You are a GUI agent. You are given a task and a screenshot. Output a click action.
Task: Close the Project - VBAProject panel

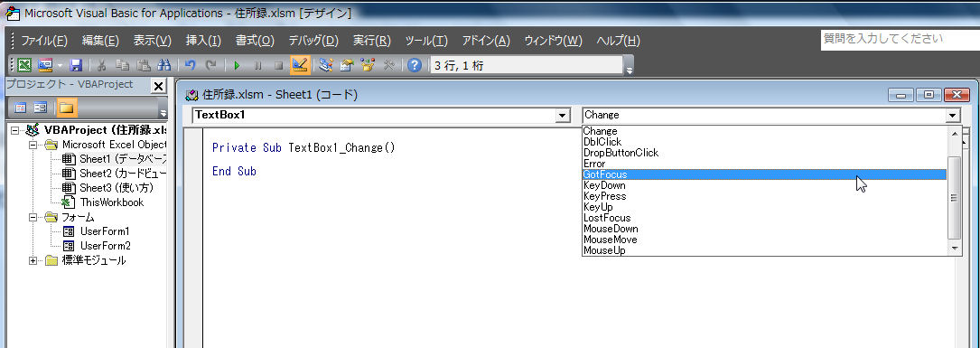159,87
